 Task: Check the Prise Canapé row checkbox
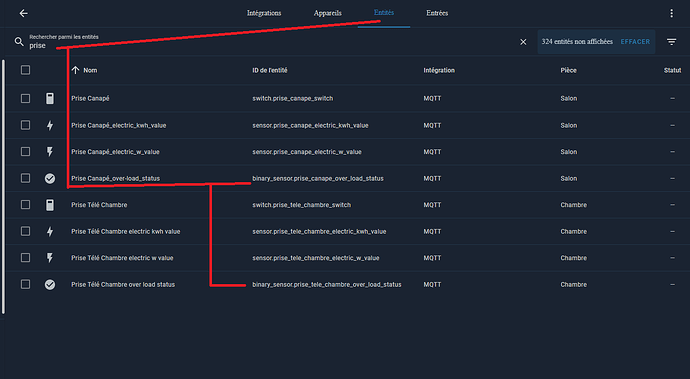(x=26, y=99)
